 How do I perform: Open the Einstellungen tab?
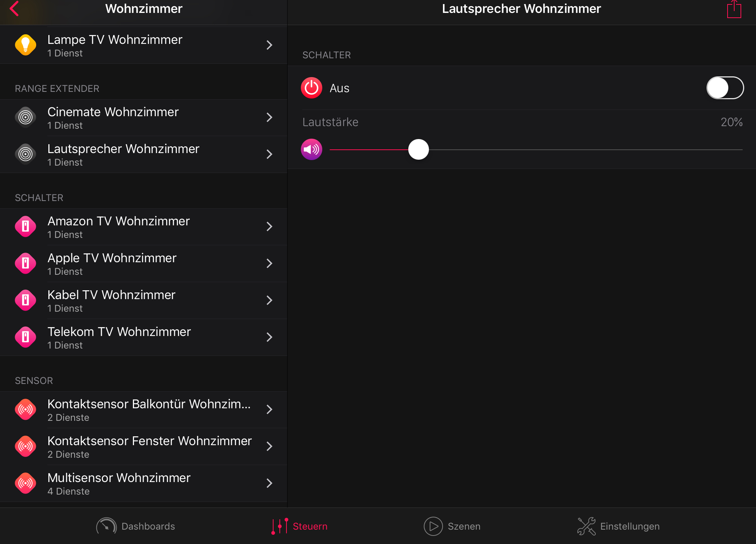coord(619,526)
